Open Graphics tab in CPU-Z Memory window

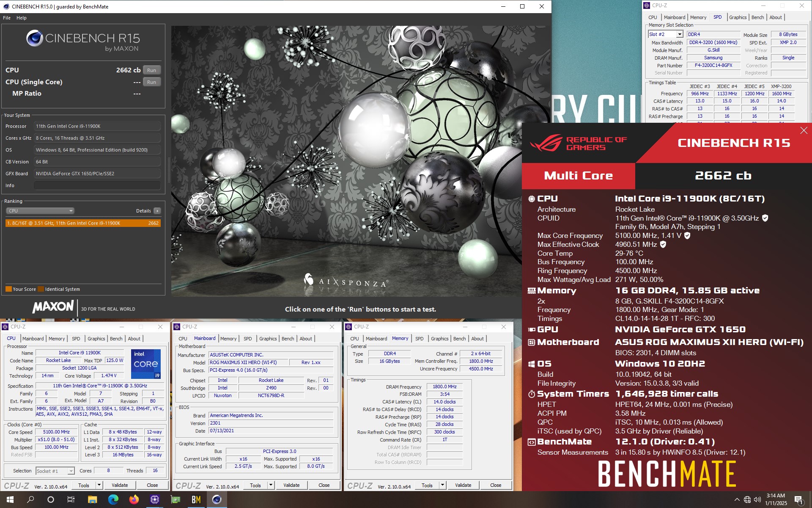(x=440, y=339)
